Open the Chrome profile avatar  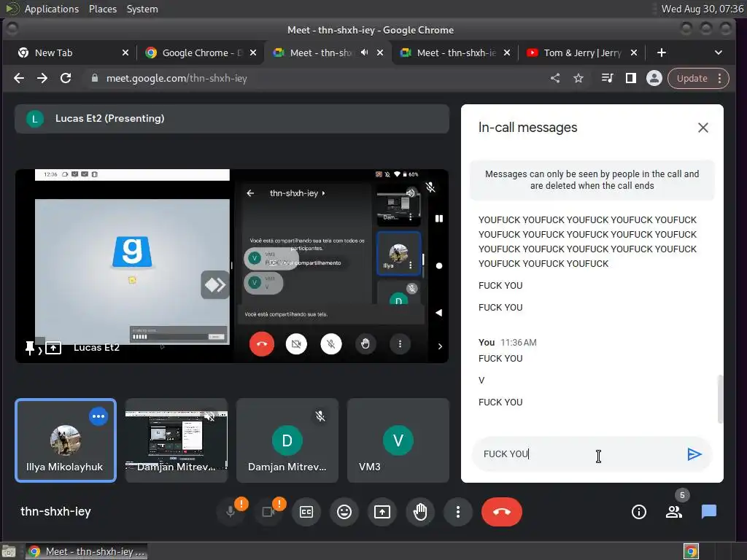coord(654,78)
